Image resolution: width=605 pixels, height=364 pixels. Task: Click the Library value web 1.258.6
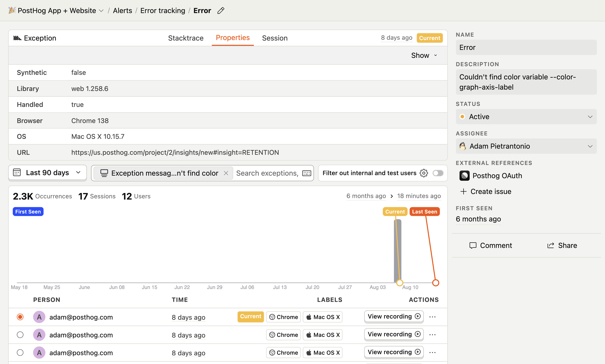(x=90, y=88)
